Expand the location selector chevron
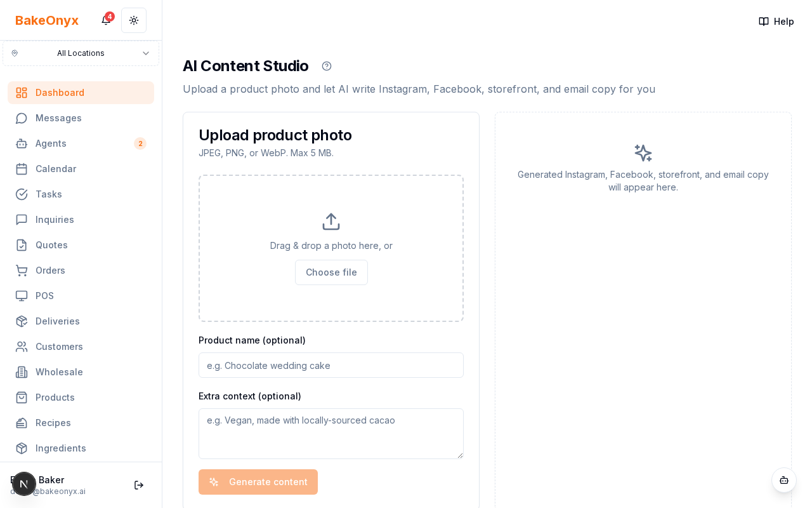812x508 pixels. tap(146, 53)
